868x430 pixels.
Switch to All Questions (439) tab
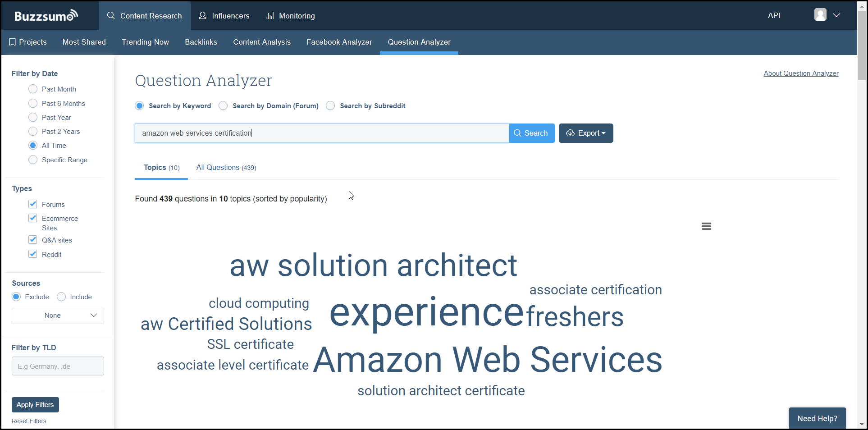tap(226, 168)
